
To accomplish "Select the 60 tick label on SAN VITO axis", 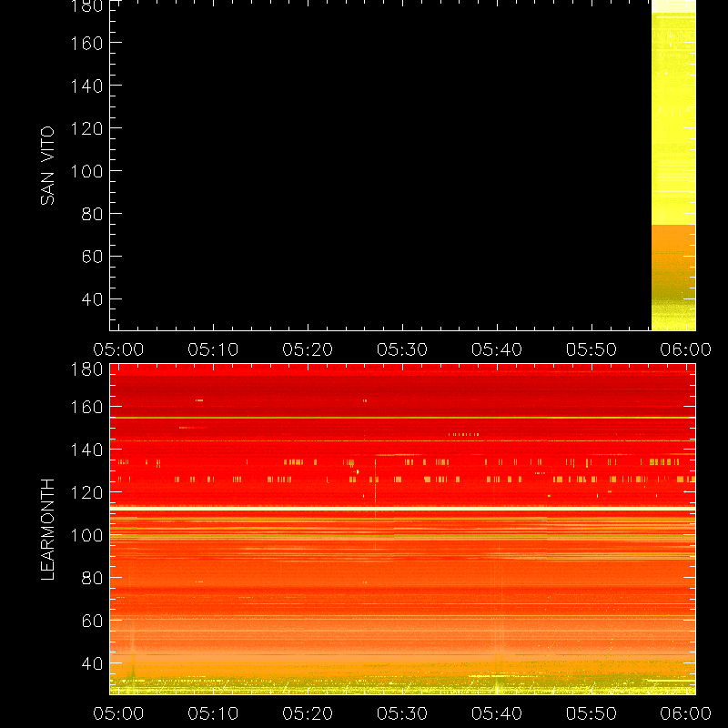I will tap(92, 257).
